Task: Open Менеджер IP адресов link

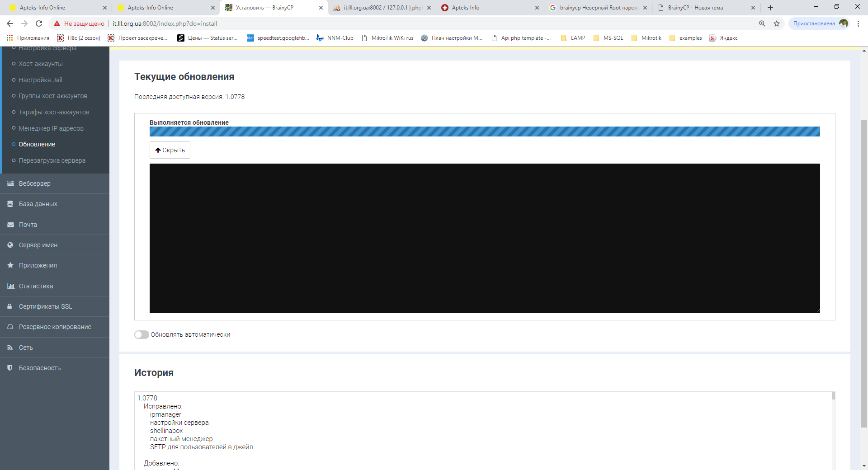Action: tap(51, 128)
